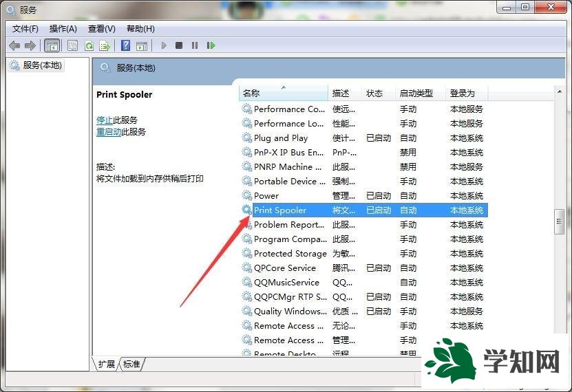Click the gear icon of QQPCMgr RTP row
The image size is (572, 392).
click(247, 296)
